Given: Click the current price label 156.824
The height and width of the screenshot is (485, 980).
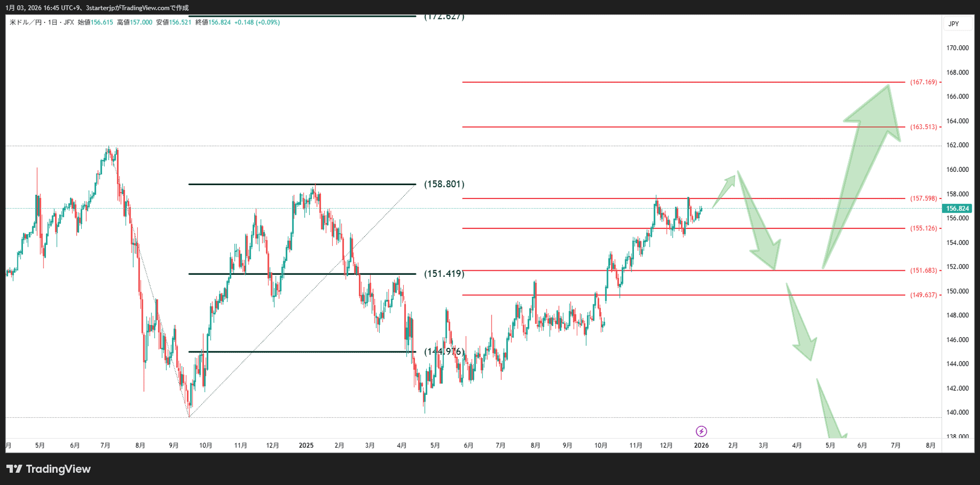Looking at the screenshot, I should click(x=957, y=209).
